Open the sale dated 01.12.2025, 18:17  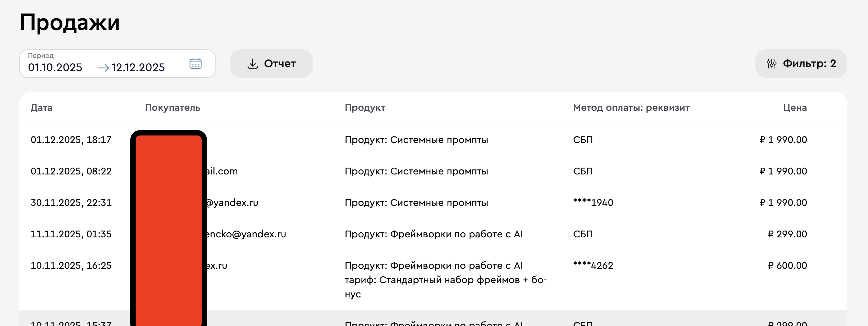pyautogui.click(x=71, y=140)
